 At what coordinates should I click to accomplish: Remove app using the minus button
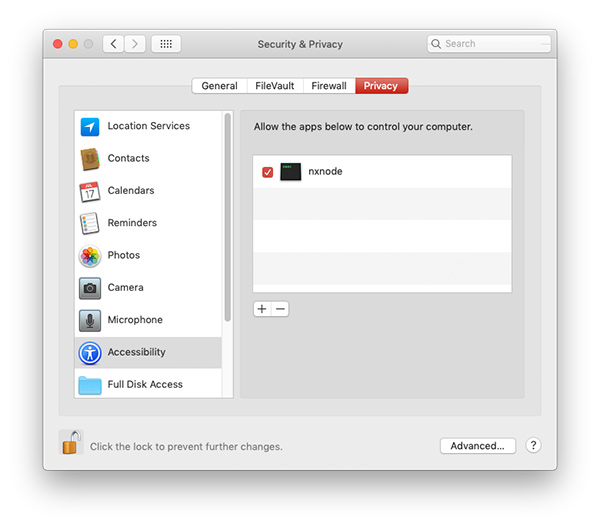(281, 309)
